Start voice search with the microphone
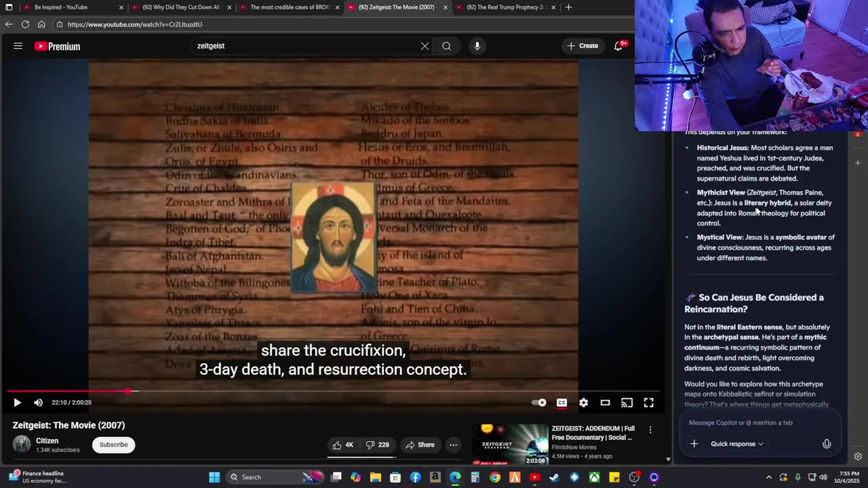Screen dimensions: 868x488 477,46
